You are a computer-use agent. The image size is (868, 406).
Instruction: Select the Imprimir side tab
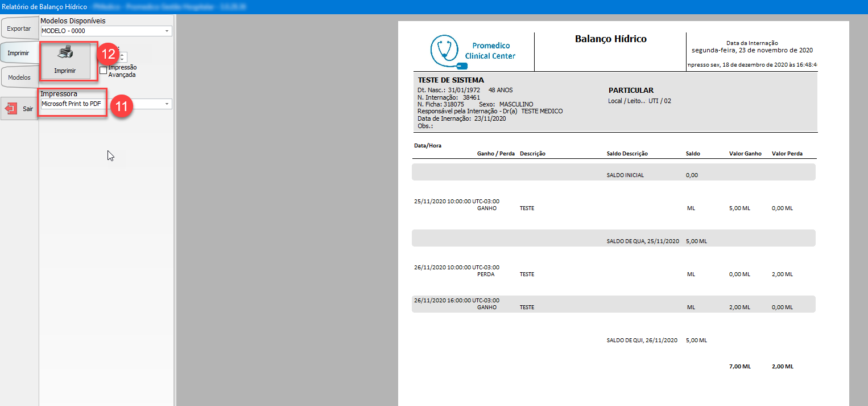tap(19, 53)
